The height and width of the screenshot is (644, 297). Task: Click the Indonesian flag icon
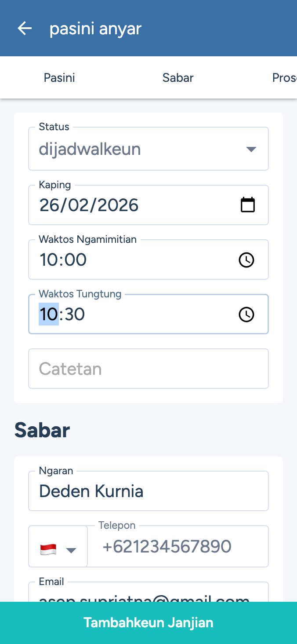[x=48, y=549]
